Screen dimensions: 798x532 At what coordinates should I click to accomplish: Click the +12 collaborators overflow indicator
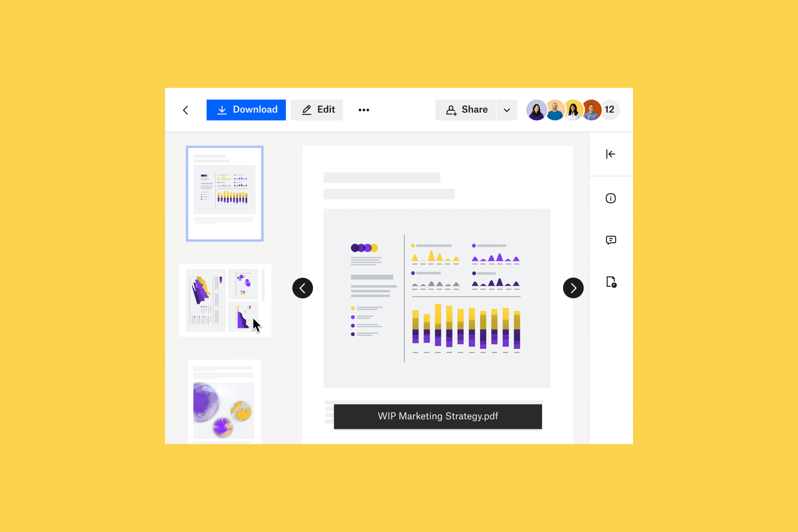608,110
